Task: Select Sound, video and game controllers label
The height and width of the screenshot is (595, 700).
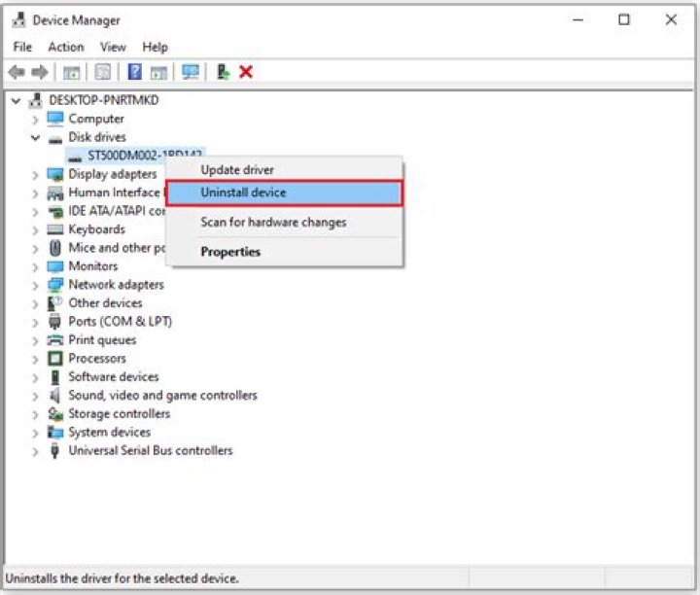Action: click(x=163, y=396)
